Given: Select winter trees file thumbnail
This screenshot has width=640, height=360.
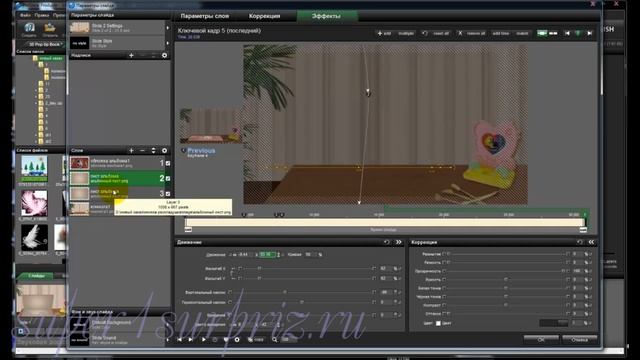Looking at the screenshot, I should coord(34,168).
